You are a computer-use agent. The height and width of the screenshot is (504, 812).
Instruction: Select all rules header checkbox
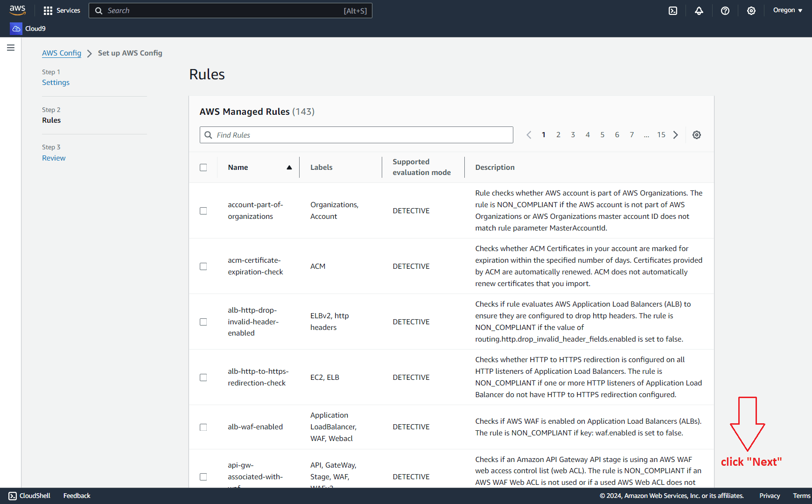[203, 168]
